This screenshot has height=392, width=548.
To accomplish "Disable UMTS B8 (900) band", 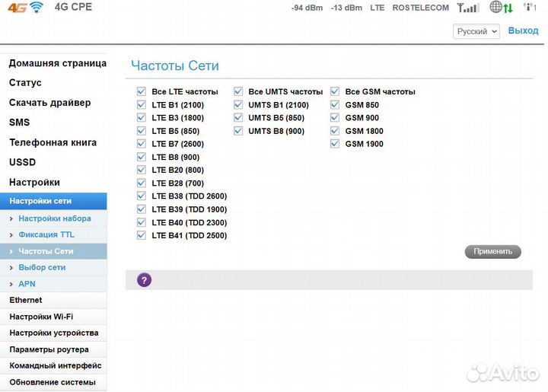I will [x=238, y=131].
